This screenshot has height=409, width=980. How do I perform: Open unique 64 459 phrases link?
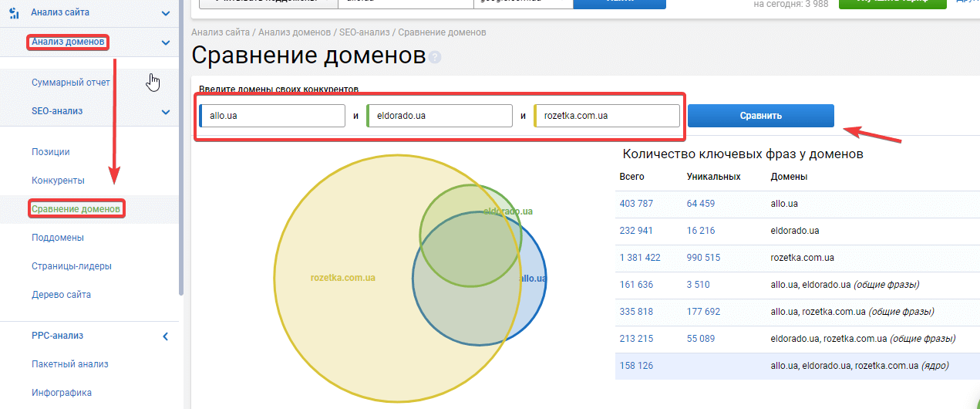point(701,204)
